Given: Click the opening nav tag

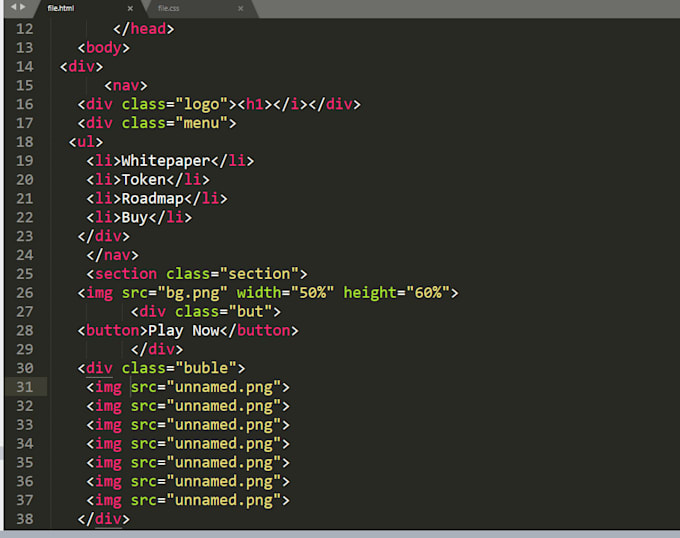Looking at the screenshot, I should click(126, 85).
